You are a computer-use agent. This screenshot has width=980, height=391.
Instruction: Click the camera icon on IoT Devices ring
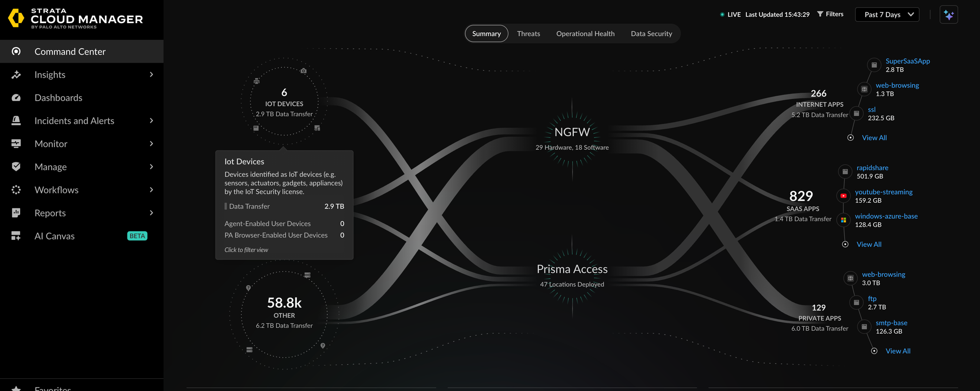point(304,71)
